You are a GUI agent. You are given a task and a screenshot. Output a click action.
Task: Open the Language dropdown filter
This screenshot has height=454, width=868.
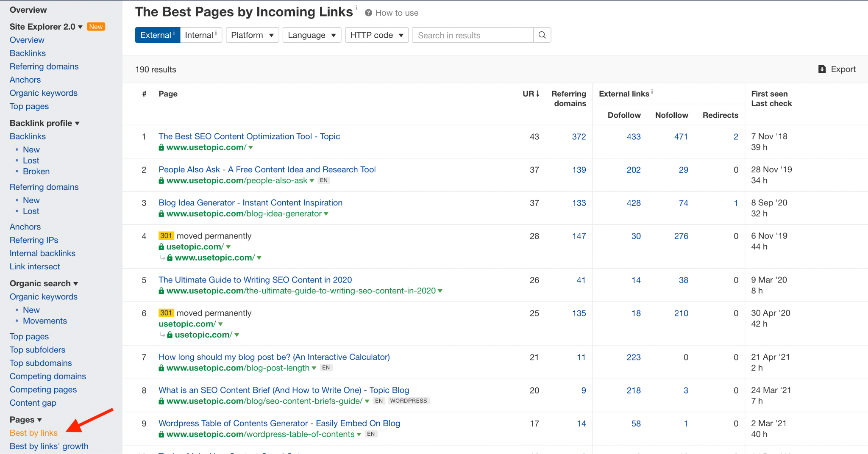312,35
